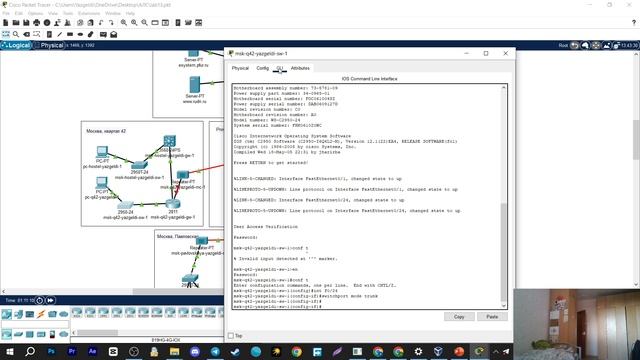This screenshot has width=640, height=360.
Task: Pick the 2911 router model icon
Action: click(x=130, y=313)
